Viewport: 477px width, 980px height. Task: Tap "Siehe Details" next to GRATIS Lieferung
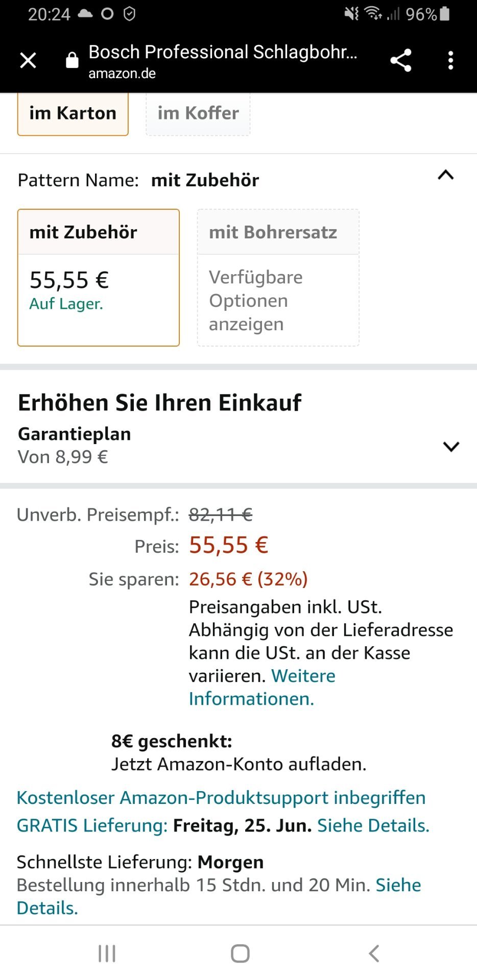tap(373, 825)
